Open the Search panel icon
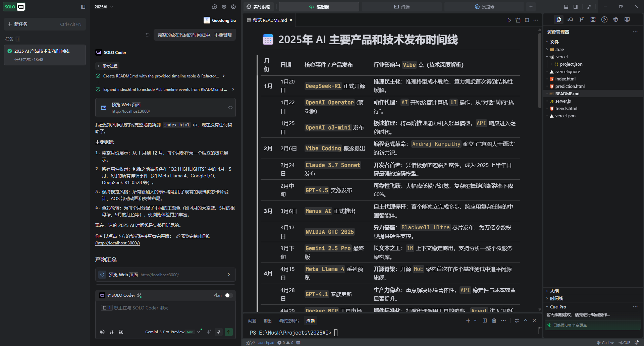 [x=570, y=20]
